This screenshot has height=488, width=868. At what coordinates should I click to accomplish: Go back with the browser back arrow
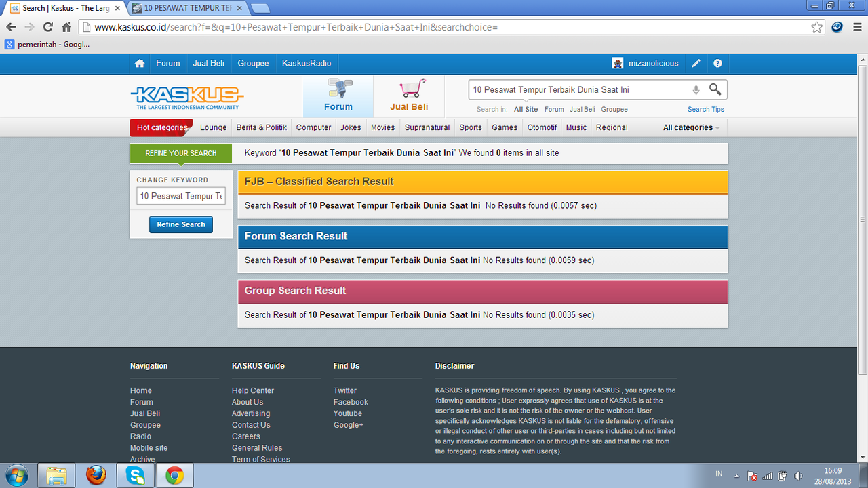click(11, 27)
